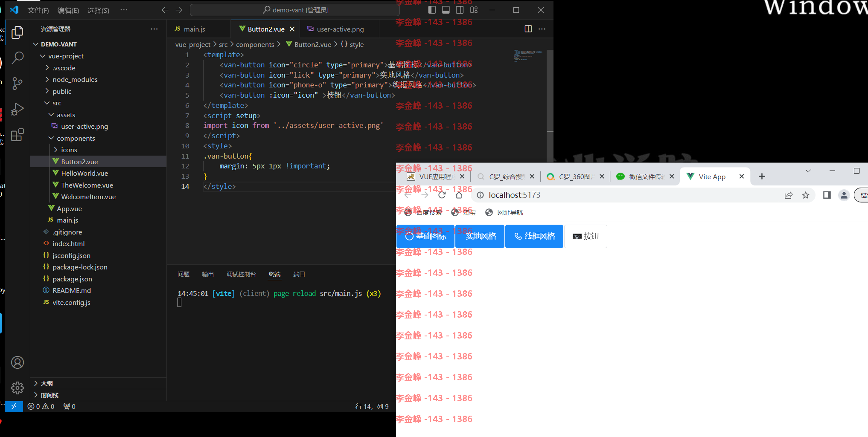
Task: Split the editor to the right
Action: pyautogui.click(x=528, y=29)
